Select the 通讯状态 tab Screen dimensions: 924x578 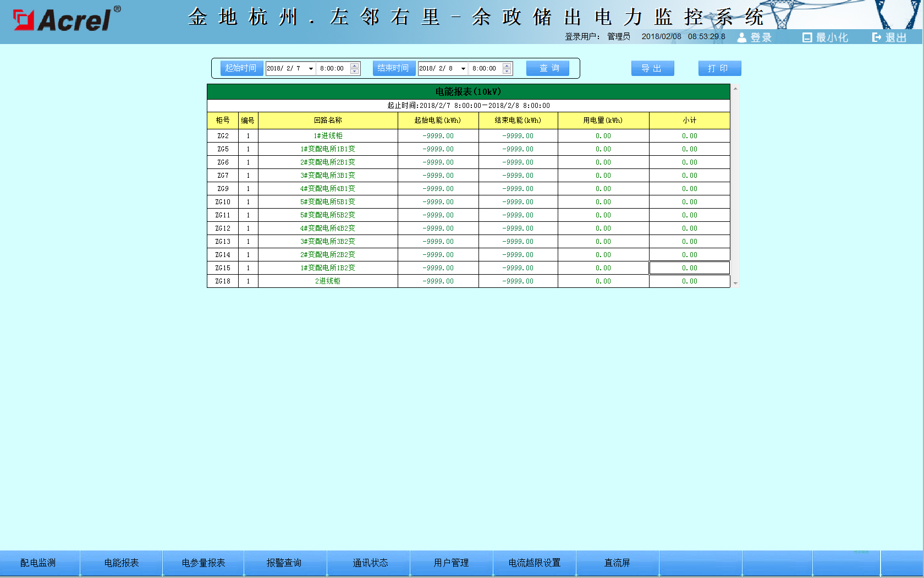[x=370, y=563]
